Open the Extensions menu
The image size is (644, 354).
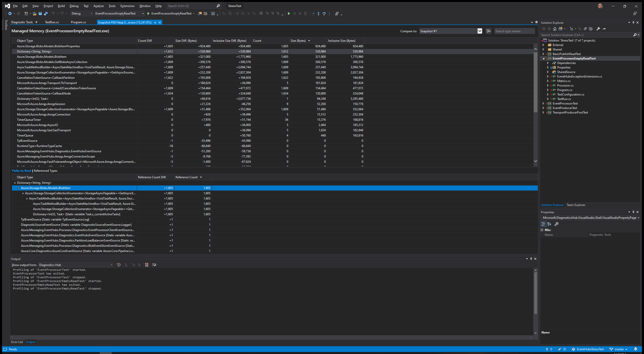pos(127,6)
